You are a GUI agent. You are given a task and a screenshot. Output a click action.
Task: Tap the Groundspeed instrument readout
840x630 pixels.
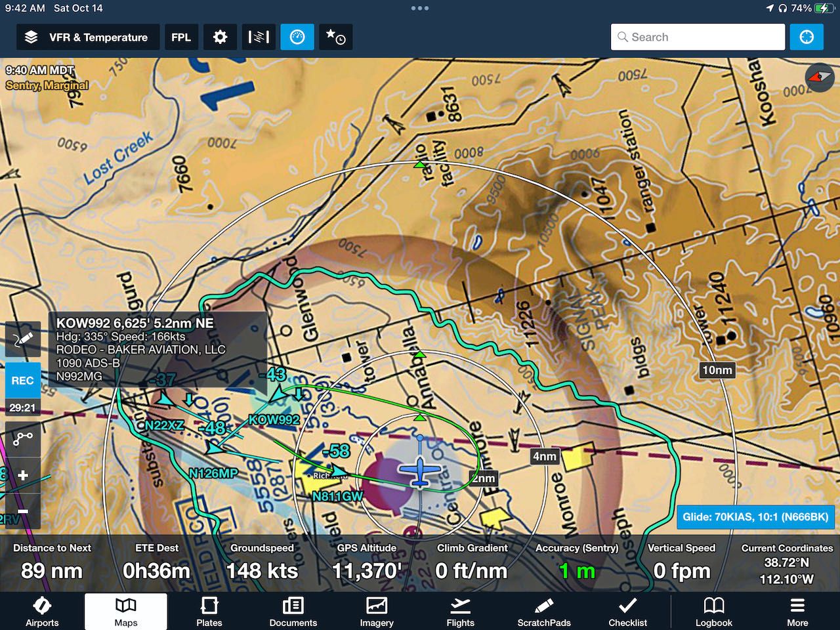click(x=262, y=562)
